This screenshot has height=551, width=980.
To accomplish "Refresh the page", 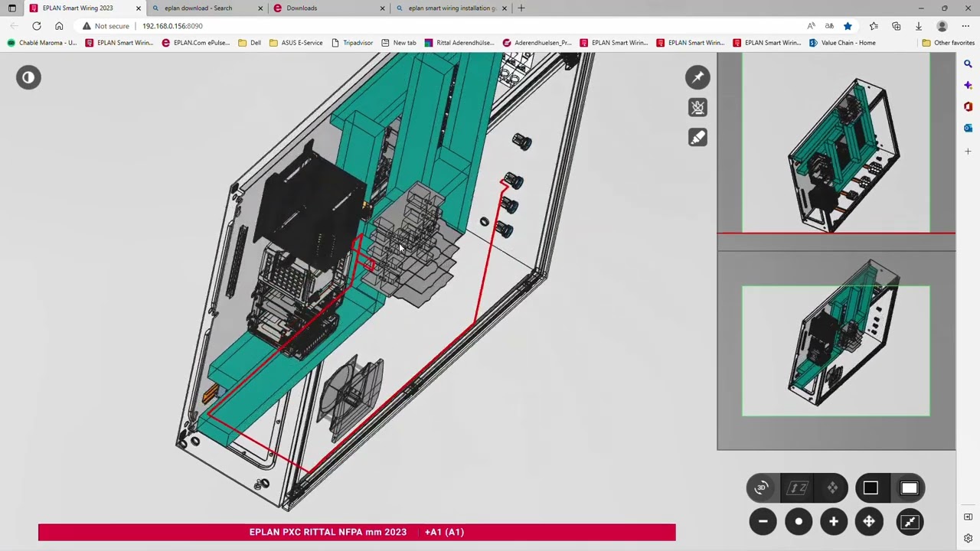I will click(x=37, y=26).
